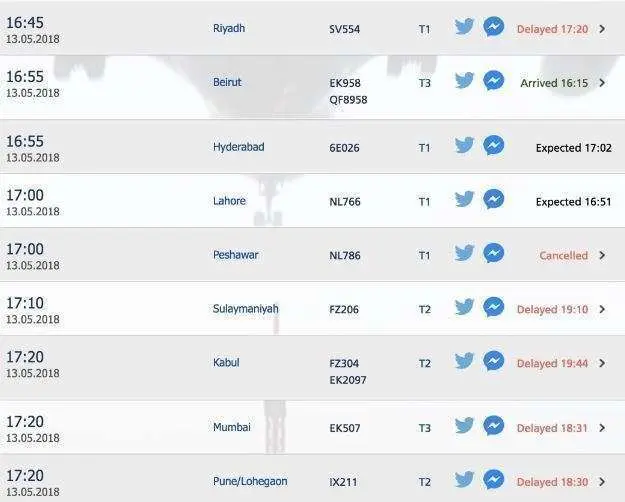Share Riyadh flight SV554 on Twitter

click(x=464, y=27)
